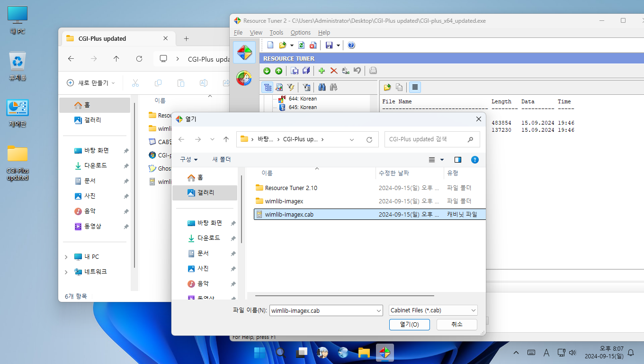644x364 pixels.
Task: Click the Save floppy disk icon in Resource Tuner
Action: (329, 45)
